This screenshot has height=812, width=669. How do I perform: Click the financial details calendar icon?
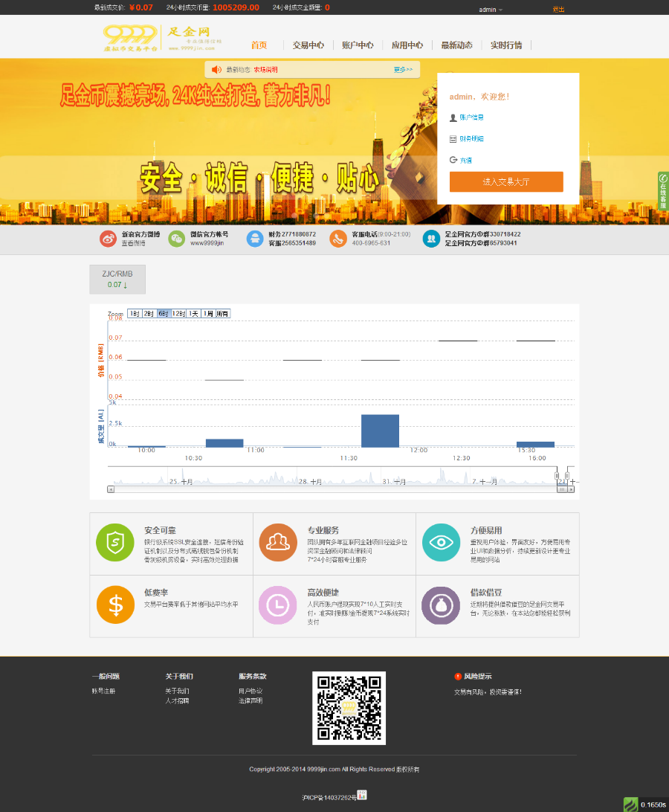click(x=453, y=139)
